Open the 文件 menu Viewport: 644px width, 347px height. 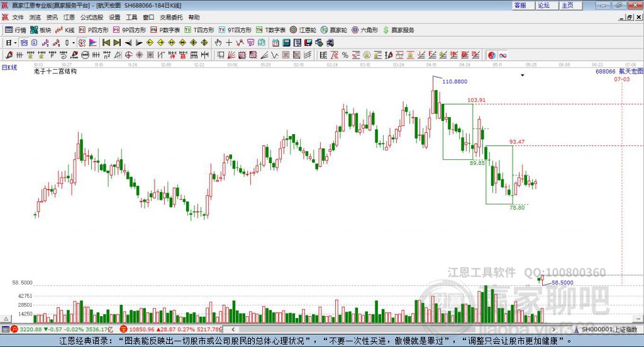click(18, 17)
